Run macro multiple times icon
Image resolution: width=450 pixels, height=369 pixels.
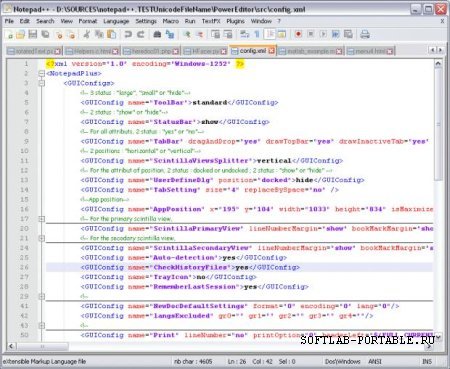336,34
